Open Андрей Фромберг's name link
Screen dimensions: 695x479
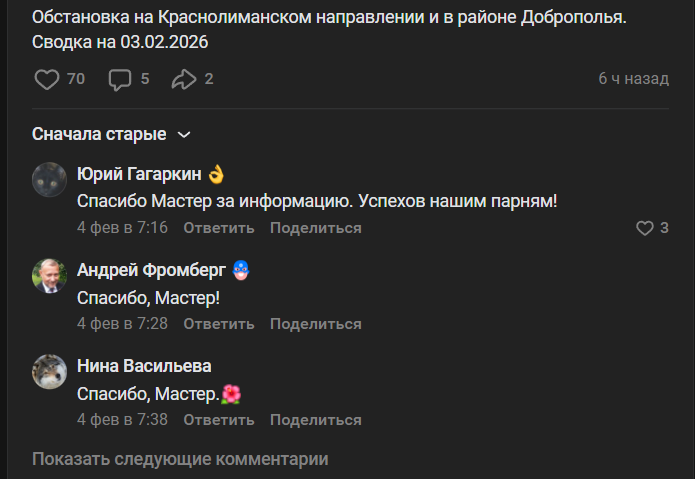pos(151,270)
